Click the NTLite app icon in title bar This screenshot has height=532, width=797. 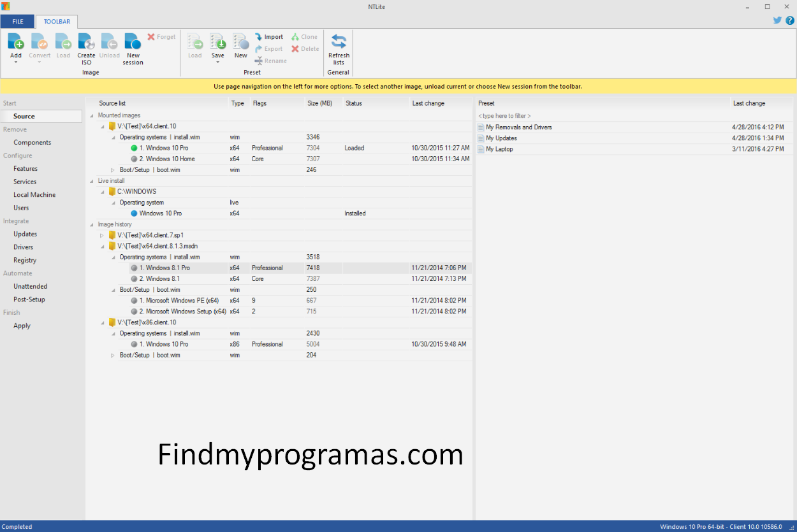click(x=6, y=6)
